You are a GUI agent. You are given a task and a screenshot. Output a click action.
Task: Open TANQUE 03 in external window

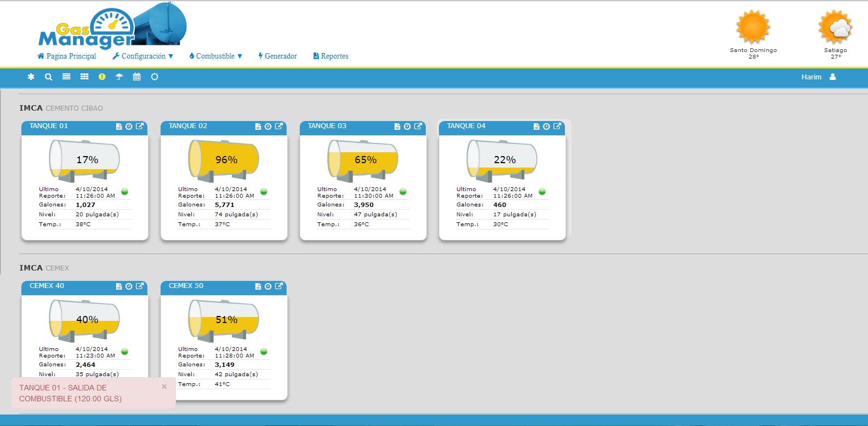pyautogui.click(x=418, y=126)
